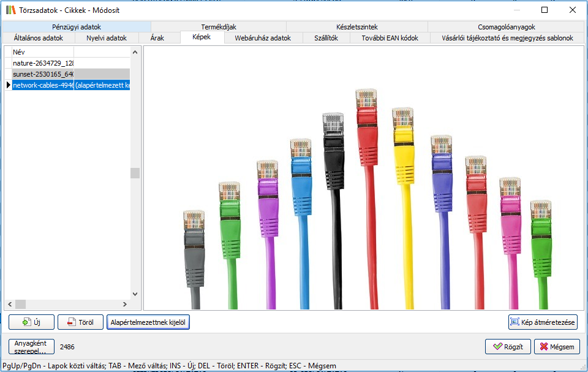Select nature-2634729 image row
The height and width of the screenshot is (372, 588).
[x=43, y=63]
